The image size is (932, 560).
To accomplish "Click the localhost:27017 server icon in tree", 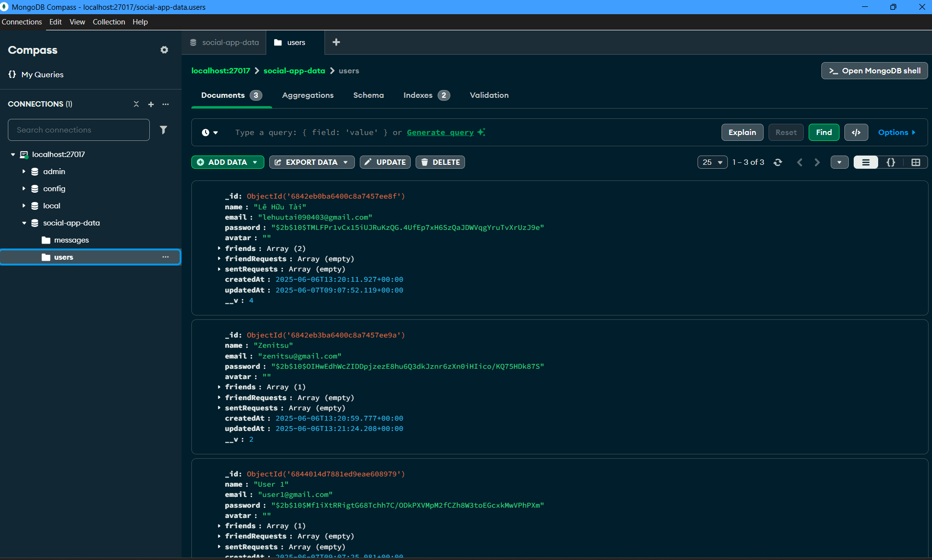I will tap(23, 155).
